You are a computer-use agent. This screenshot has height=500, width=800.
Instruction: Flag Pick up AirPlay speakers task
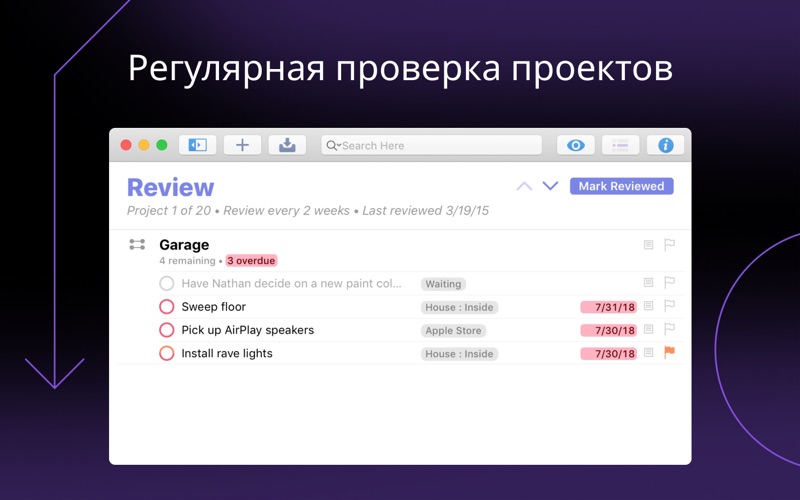pyautogui.click(x=669, y=329)
